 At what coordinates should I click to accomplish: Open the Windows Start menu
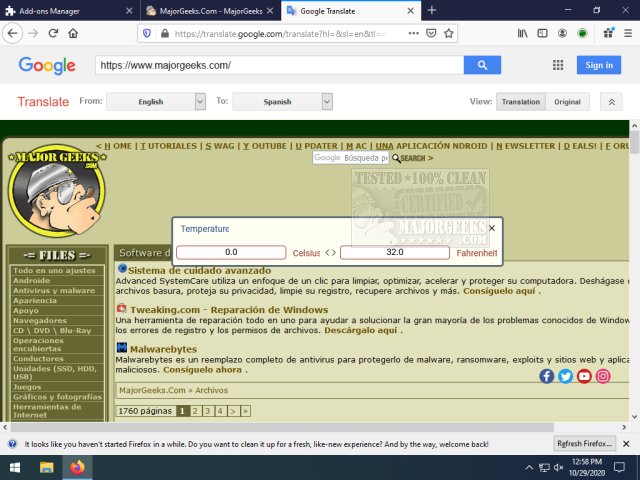(x=15, y=467)
